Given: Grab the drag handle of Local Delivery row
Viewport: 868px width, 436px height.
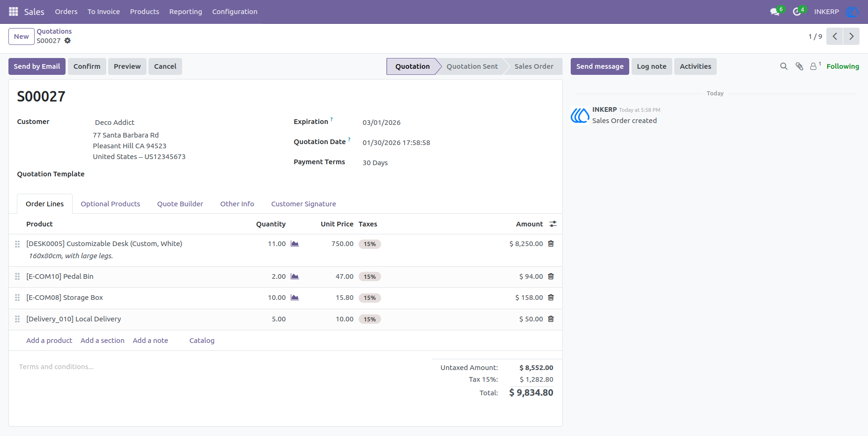Looking at the screenshot, I should [17, 319].
